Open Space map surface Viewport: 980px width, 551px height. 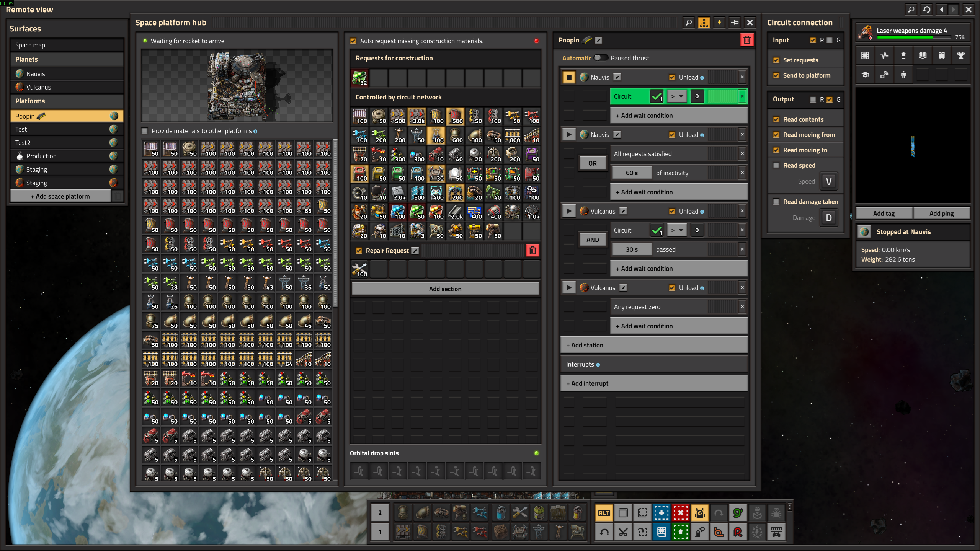pos(67,45)
